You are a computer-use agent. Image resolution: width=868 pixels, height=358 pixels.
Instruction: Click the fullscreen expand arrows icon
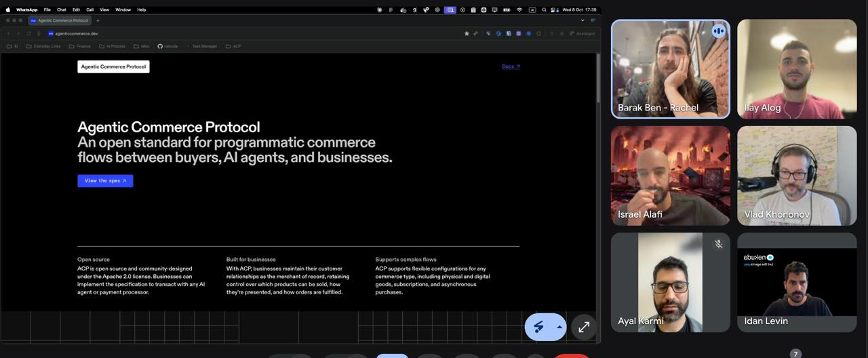[x=584, y=327]
